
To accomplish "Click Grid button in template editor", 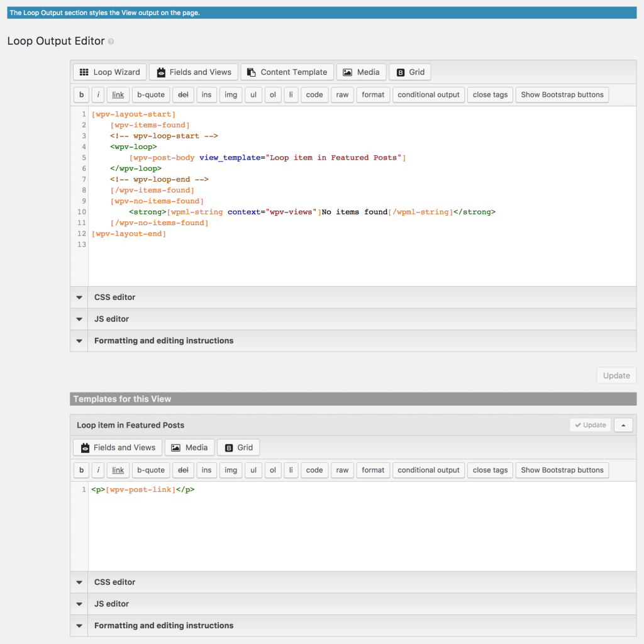I will (238, 448).
